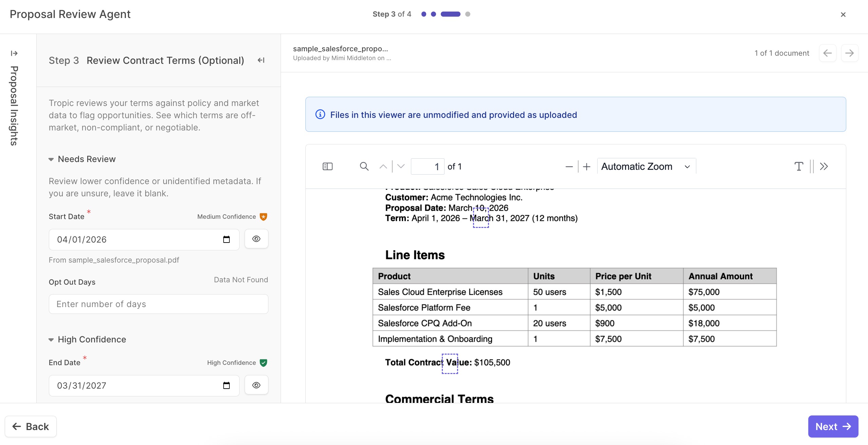
Task: Go to next document arrow
Action: pyautogui.click(x=849, y=53)
